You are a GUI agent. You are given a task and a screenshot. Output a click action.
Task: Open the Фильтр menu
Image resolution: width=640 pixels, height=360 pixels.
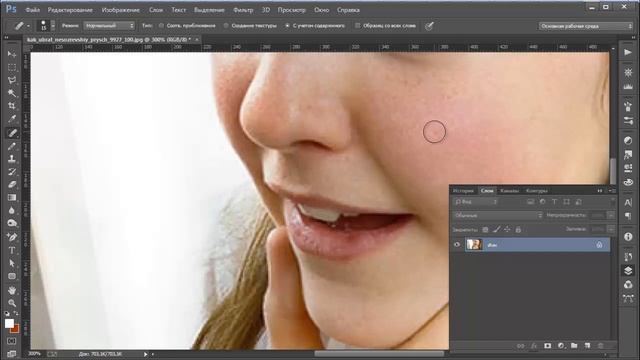click(x=243, y=10)
